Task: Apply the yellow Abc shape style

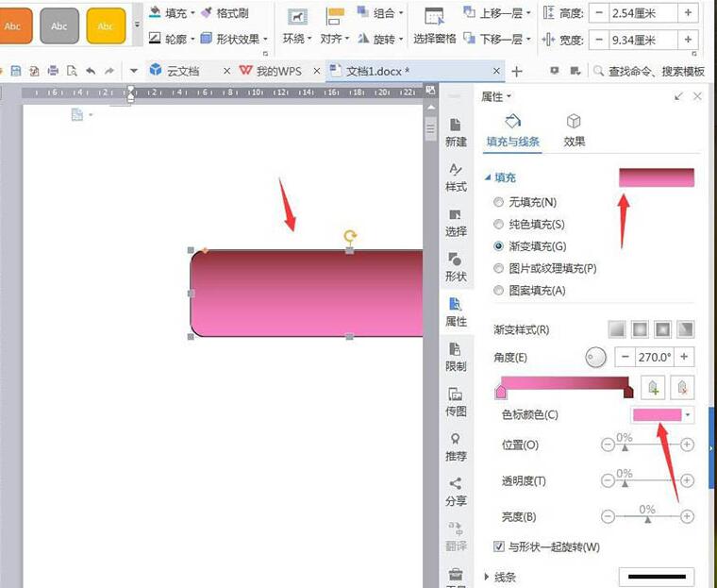Action: [x=106, y=26]
